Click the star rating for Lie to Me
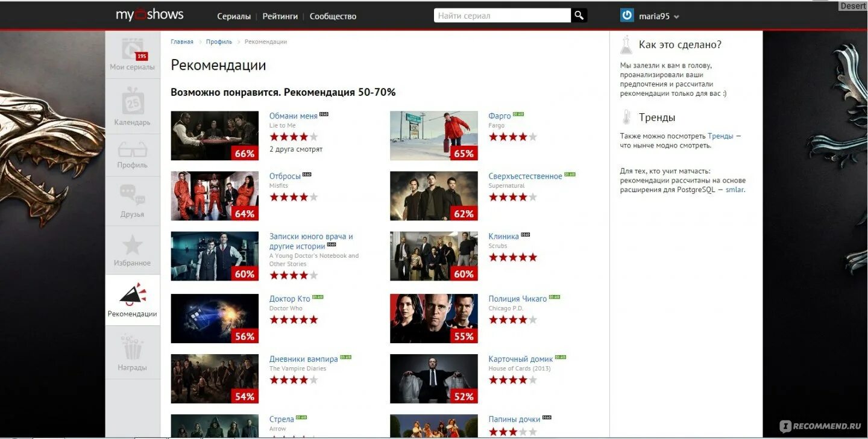The height and width of the screenshot is (439, 868). tap(294, 137)
